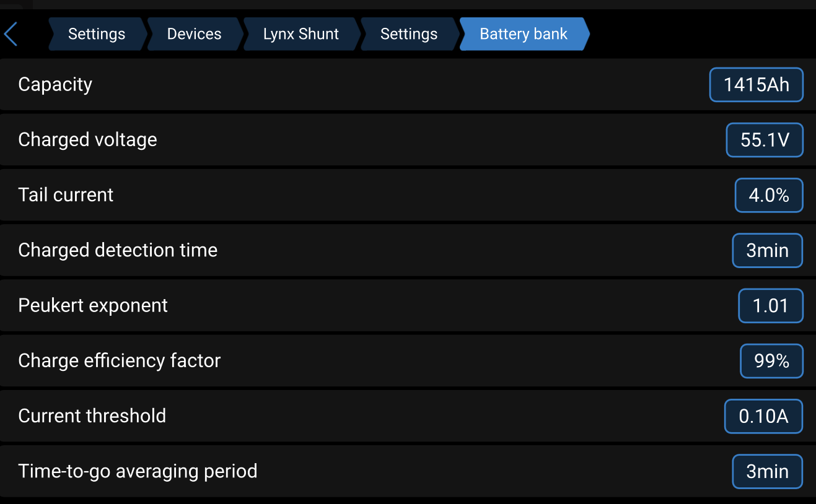The image size is (816, 504).
Task: Click the back arrow icon
Action: pyautogui.click(x=11, y=34)
